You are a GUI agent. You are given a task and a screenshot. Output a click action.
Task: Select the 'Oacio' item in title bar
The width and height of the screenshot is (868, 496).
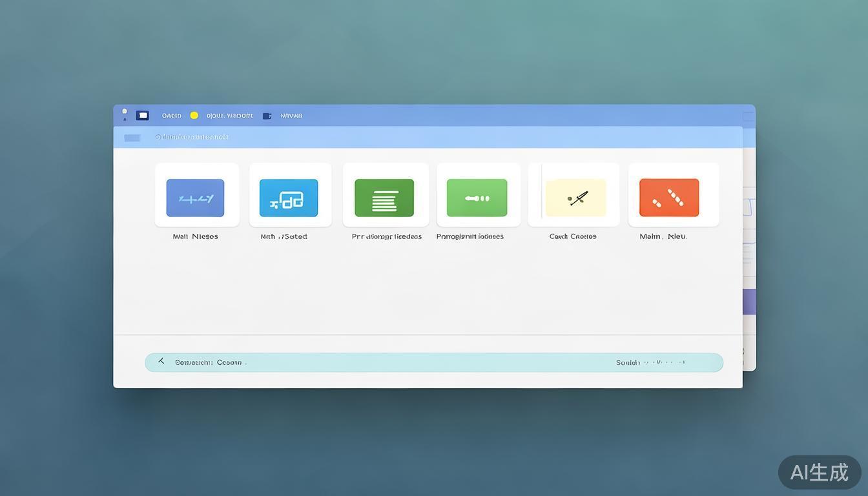172,116
